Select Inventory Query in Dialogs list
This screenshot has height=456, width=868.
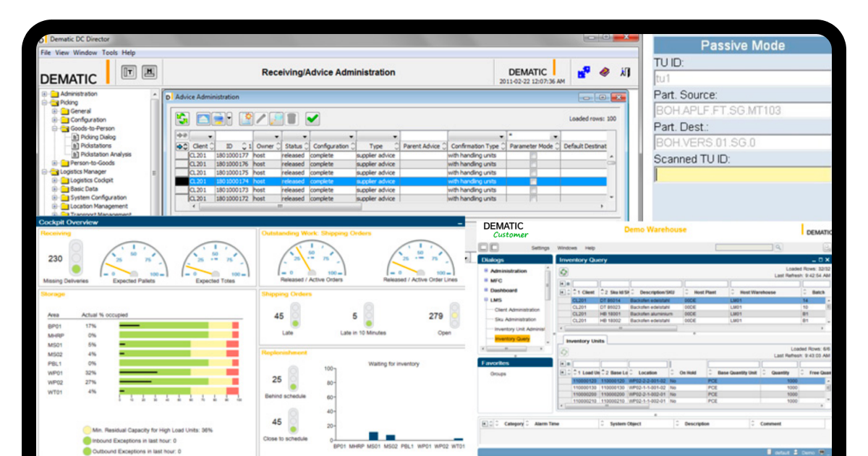(512, 339)
